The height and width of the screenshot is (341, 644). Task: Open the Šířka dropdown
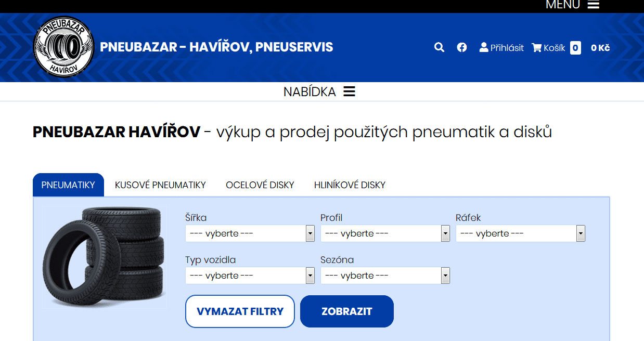click(x=250, y=233)
